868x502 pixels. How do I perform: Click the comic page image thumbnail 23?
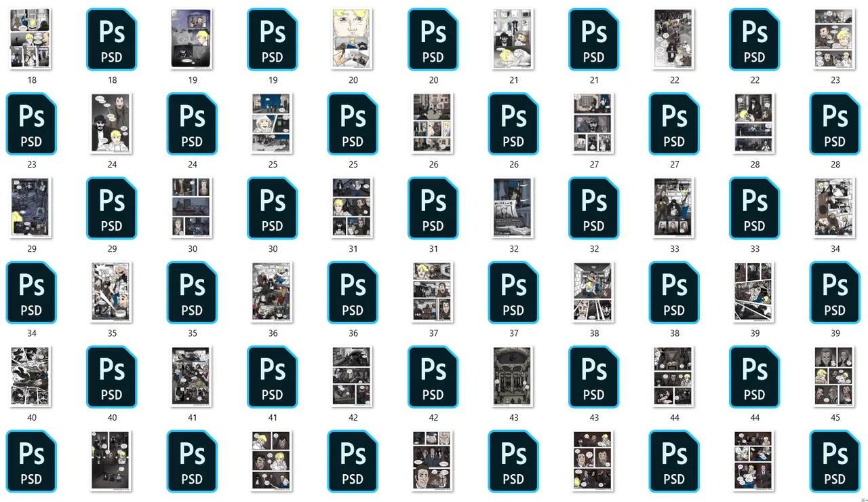pos(835,39)
